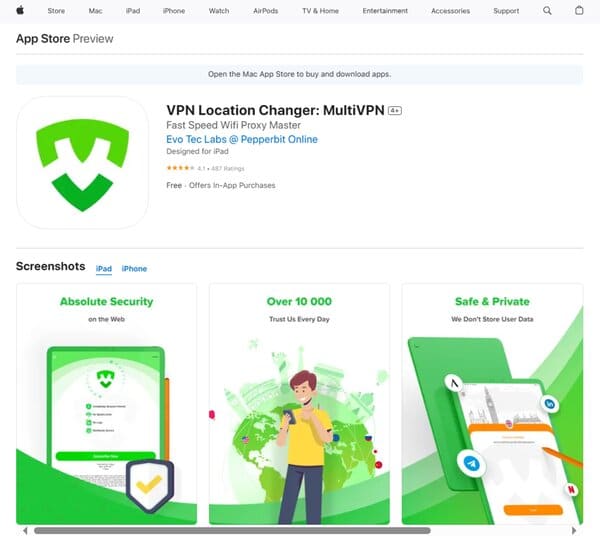Open the Entertainment menu
Viewport: 600px width, 547px height.
tap(385, 11)
